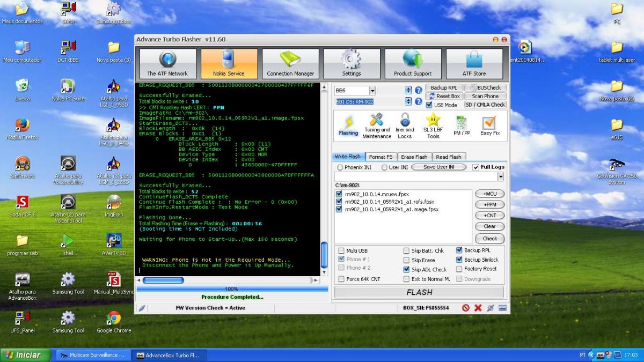
Task: Select the Google Chrome desktop icon
Action: pos(114,322)
